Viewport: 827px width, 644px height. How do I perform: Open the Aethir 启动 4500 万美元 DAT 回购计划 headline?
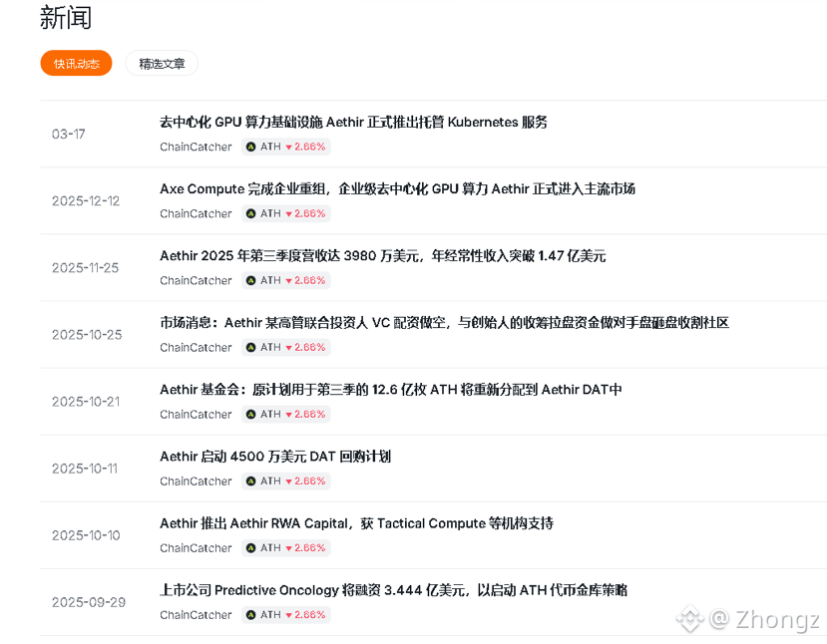click(275, 457)
